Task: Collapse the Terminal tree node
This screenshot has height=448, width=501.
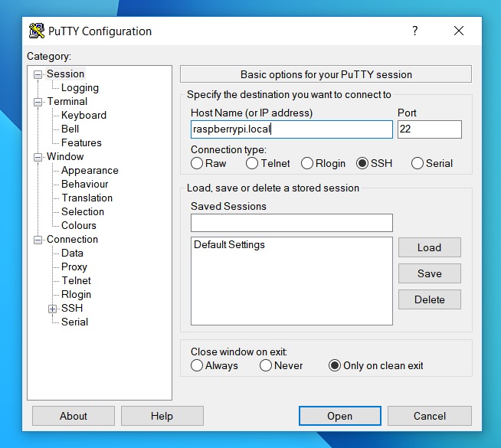Action: (x=38, y=102)
